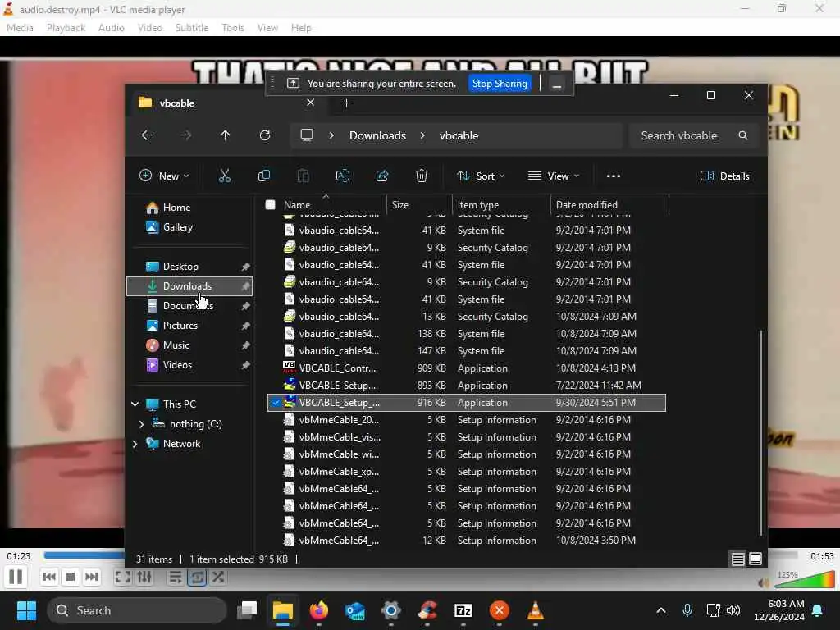The height and width of the screenshot is (630, 840).
Task: Click the This PC monitor icon in address bar
Action: point(307,135)
